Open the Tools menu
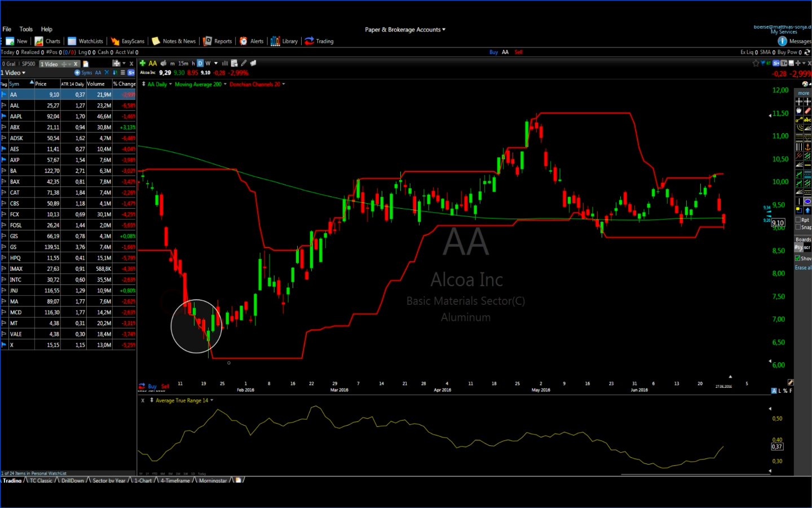 (x=26, y=29)
